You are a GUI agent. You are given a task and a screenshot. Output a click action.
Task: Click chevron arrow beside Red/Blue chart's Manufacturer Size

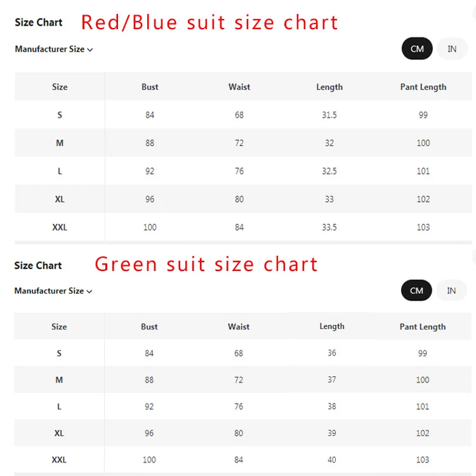(x=90, y=50)
